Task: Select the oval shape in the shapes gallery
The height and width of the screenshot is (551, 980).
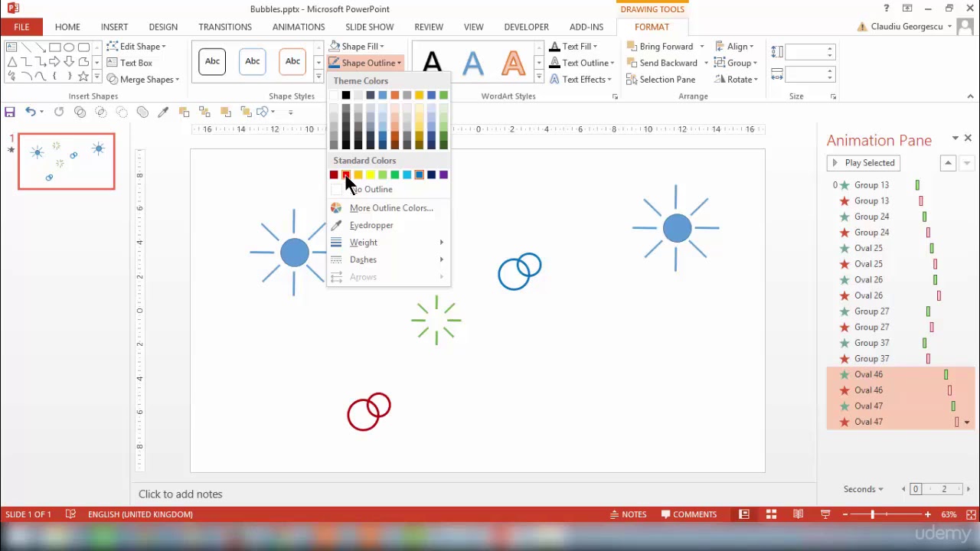Action: 69,47
